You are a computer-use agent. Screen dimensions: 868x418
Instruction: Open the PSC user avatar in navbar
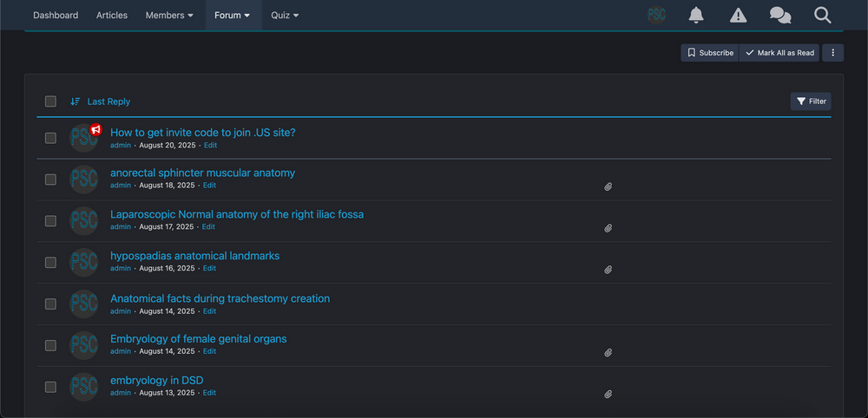(656, 15)
